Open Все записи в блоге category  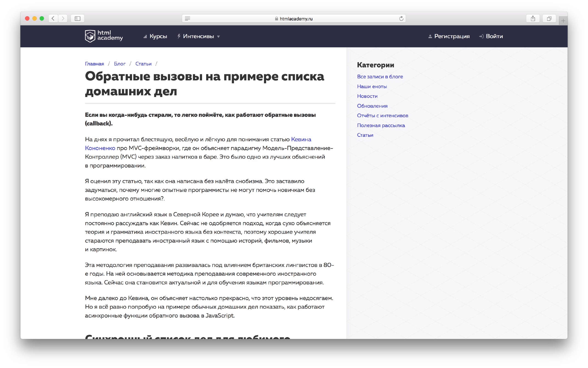[380, 77]
